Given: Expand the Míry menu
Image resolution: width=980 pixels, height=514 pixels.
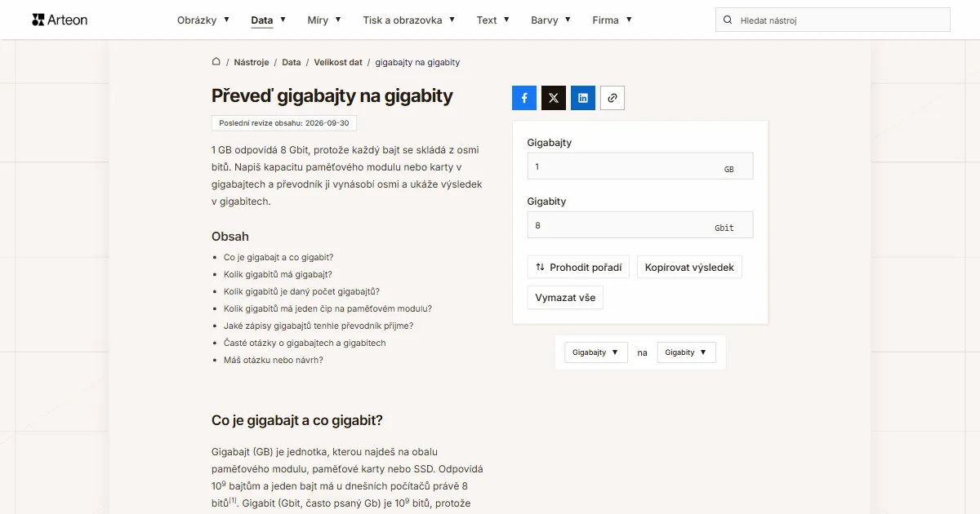Looking at the screenshot, I should pyautogui.click(x=324, y=20).
